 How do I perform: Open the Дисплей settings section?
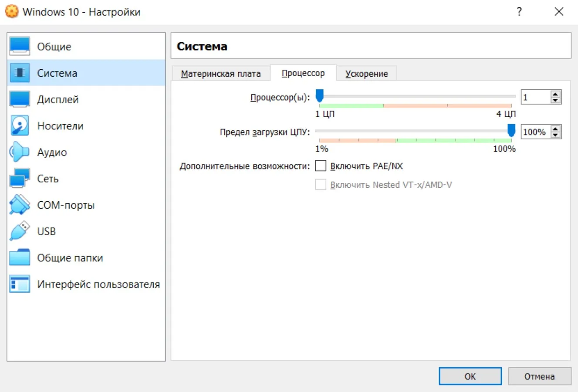86,99
